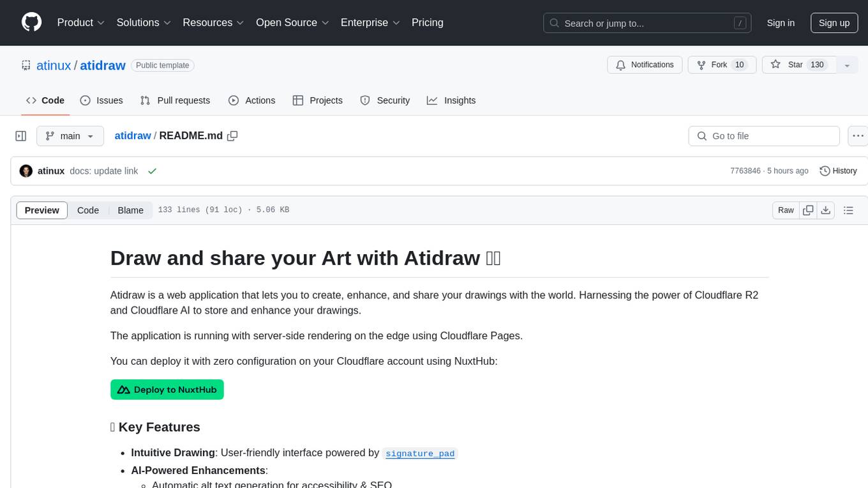Image resolution: width=868 pixels, height=488 pixels.
Task: Toggle the file tree side panel
Action: [x=21, y=136]
